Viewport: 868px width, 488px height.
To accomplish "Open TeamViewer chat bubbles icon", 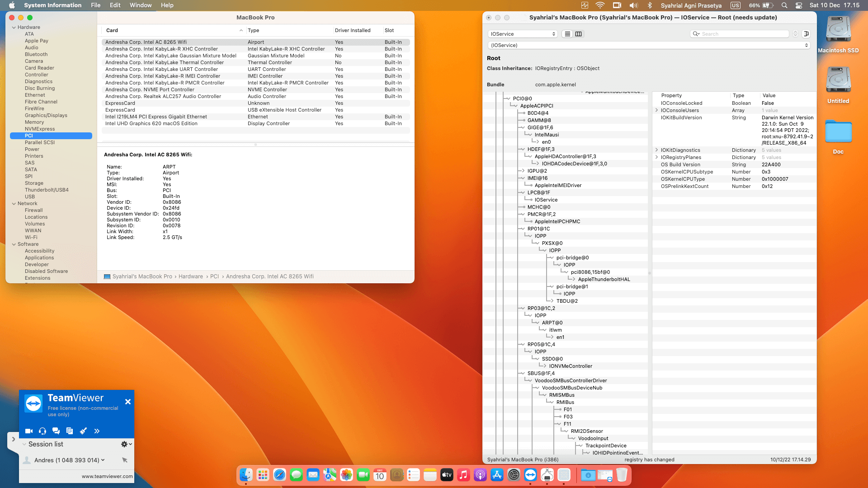I will [56, 431].
